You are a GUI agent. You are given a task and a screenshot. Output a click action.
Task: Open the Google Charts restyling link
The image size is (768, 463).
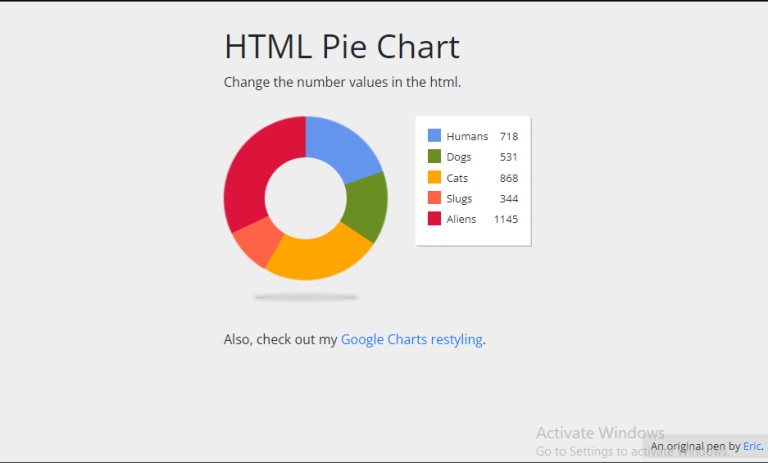pyautogui.click(x=411, y=339)
